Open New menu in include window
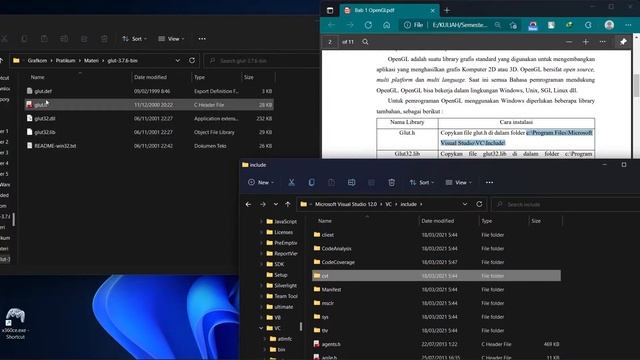Image resolution: width=640 pixels, height=360 pixels. (261, 182)
